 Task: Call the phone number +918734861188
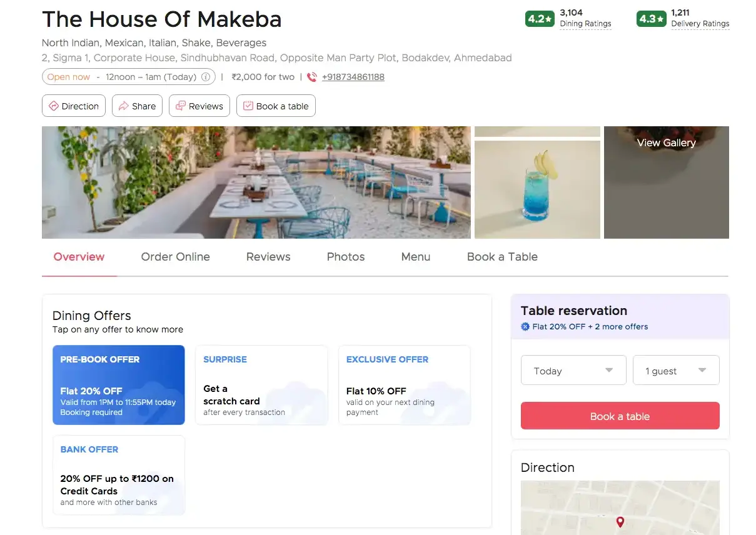tap(353, 77)
